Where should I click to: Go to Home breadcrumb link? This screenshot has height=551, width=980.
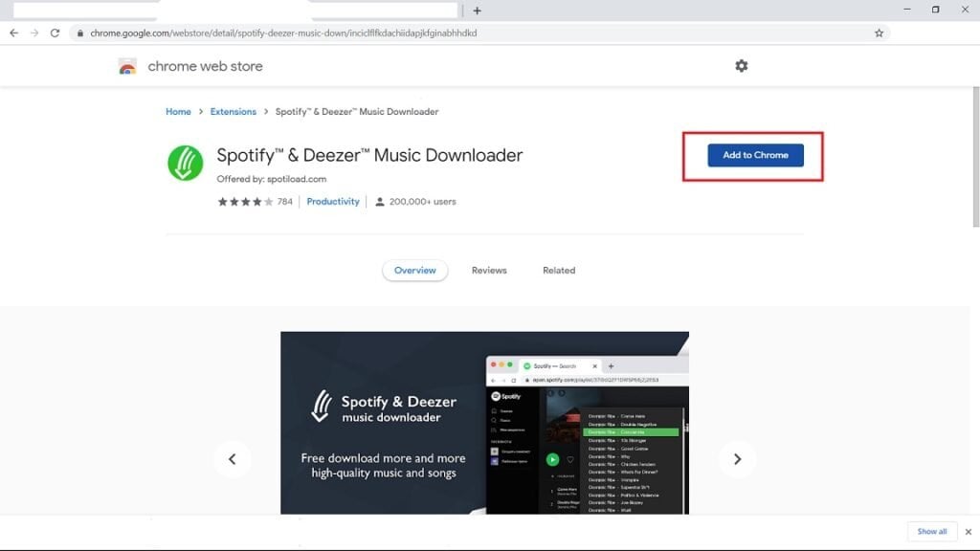pyautogui.click(x=178, y=112)
